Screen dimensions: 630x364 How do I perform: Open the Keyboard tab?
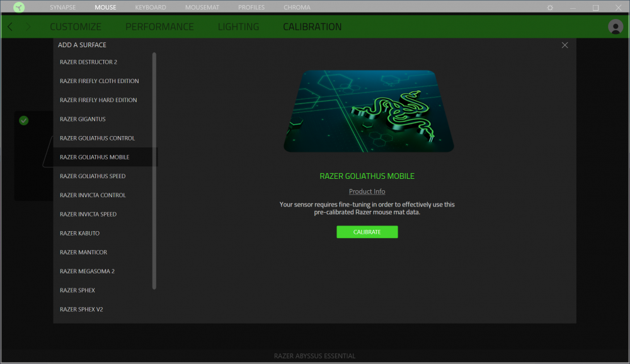coord(151,7)
